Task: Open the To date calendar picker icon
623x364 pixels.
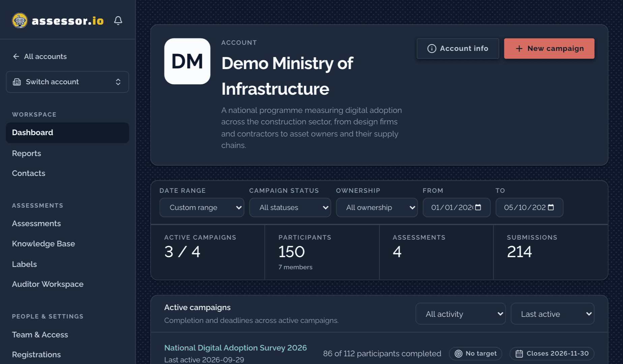Action: click(x=551, y=207)
